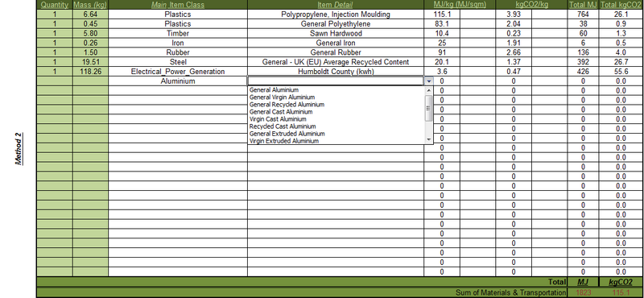The image size is (644, 298).
Task: Select the Aluminium main item class cell
Action: click(x=178, y=81)
